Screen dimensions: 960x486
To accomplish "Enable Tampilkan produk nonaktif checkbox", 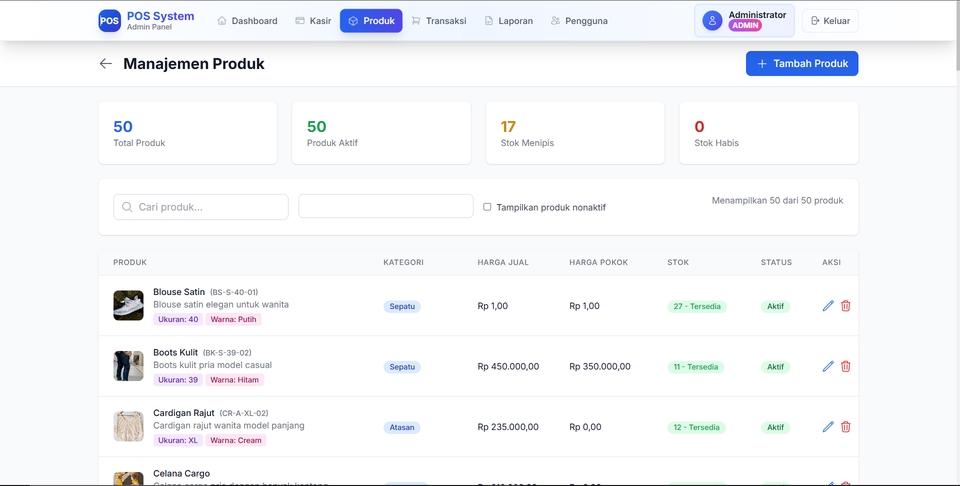I will [x=487, y=207].
